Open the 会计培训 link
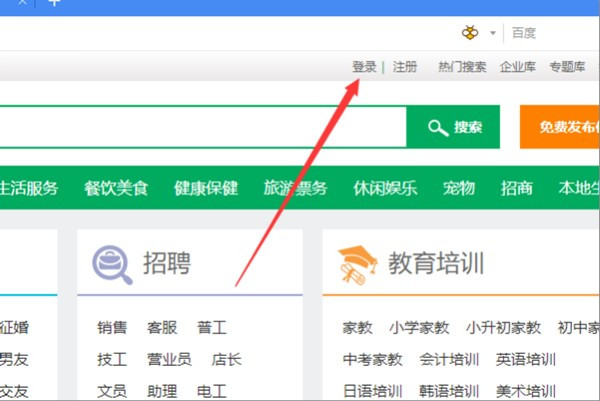 (449, 360)
